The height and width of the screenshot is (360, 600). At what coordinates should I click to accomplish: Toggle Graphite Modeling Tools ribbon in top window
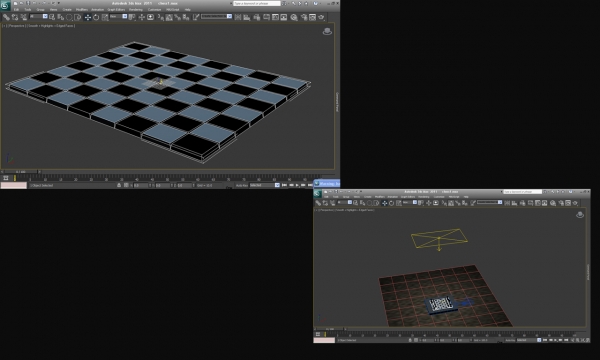click(x=266, y=17)
